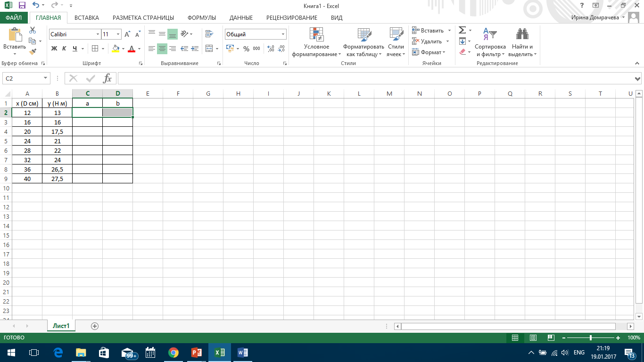Open the font color red swatch dropdown
Image resolution: width=644 pixels, height=362 pixels.
(x=139, y=49)
